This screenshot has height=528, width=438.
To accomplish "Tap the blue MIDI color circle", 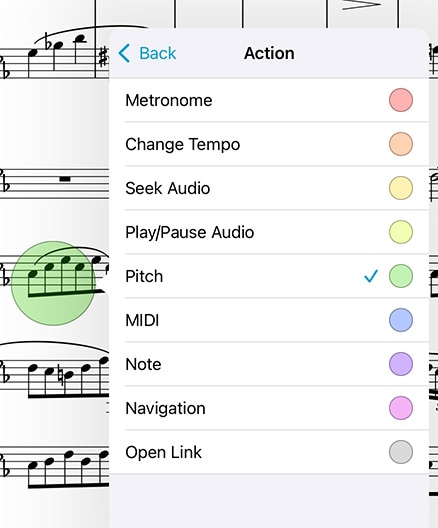I will (401, 320).
